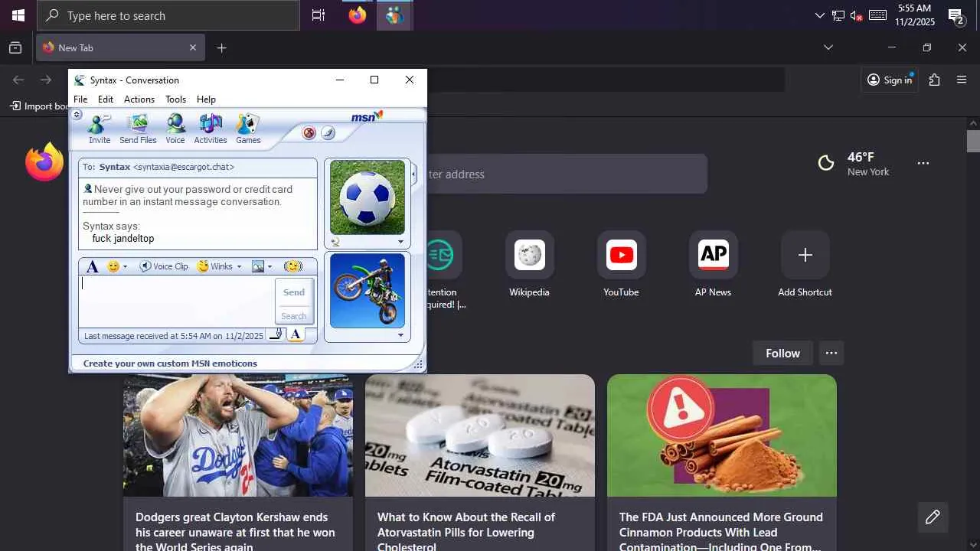Open the Firefox hamburger application menu
Screen dimensions: 980x551
point(962,80)
